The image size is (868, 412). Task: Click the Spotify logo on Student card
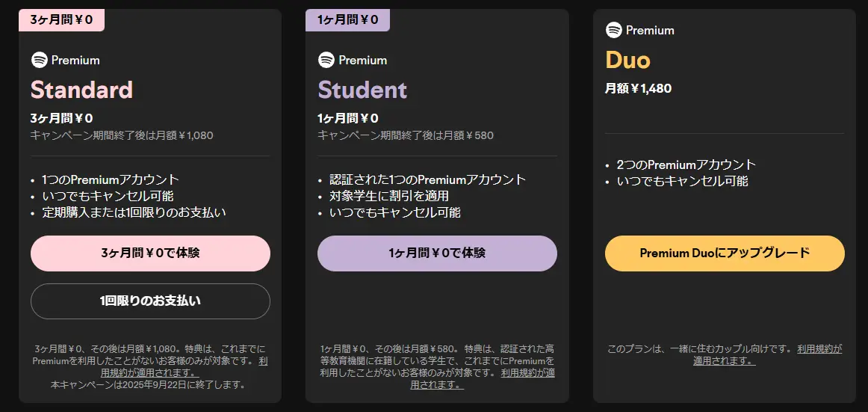326,60
